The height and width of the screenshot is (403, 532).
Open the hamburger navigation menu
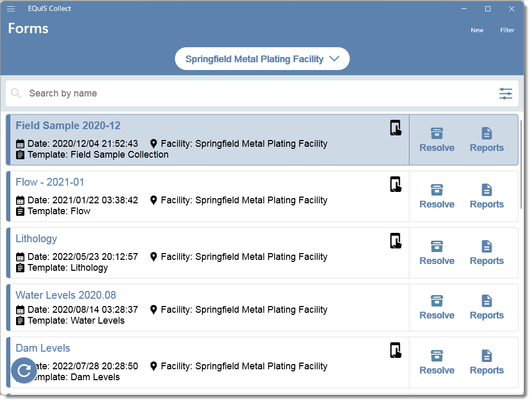click(11, 9)
